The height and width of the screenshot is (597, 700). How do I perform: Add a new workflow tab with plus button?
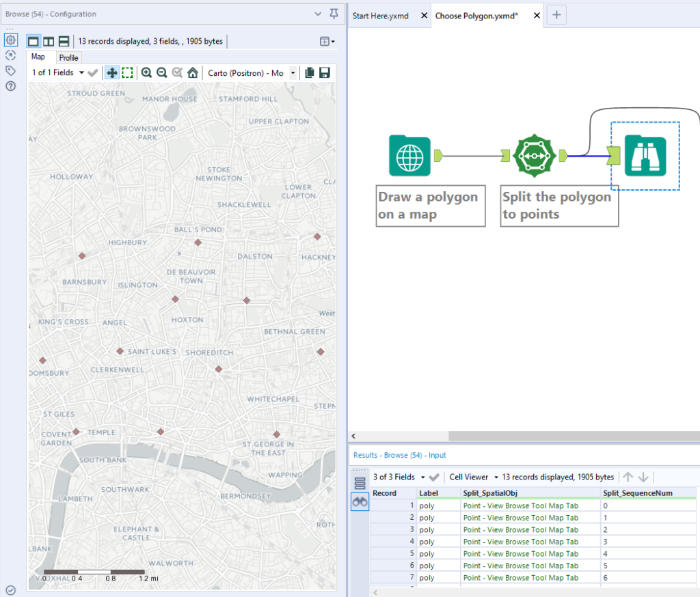click(x=556, y=15)
